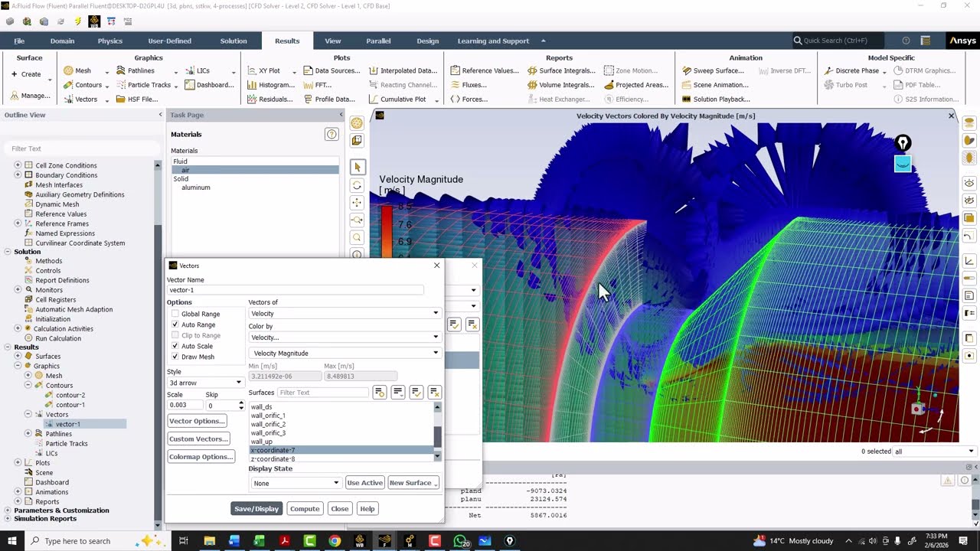980x551 pixels.
Task: Activate the rotate view tool
Action: (x=357, y=185)
